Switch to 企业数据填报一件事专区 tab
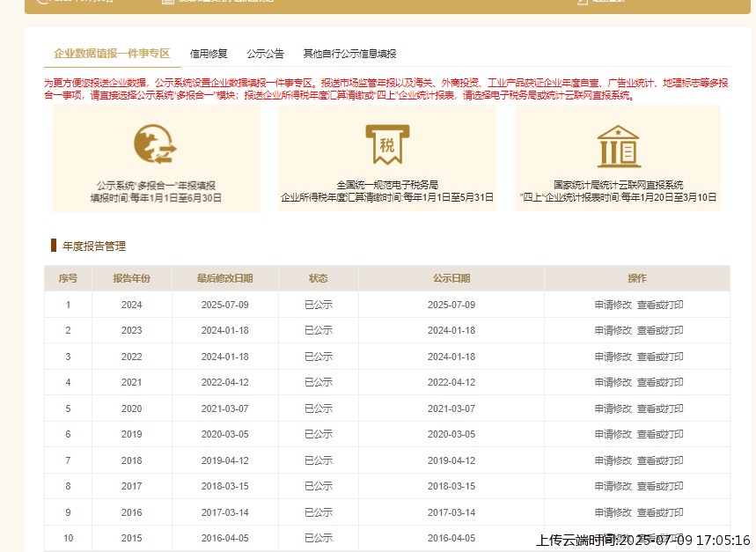 pyautogui.click(x=112, y=54)
